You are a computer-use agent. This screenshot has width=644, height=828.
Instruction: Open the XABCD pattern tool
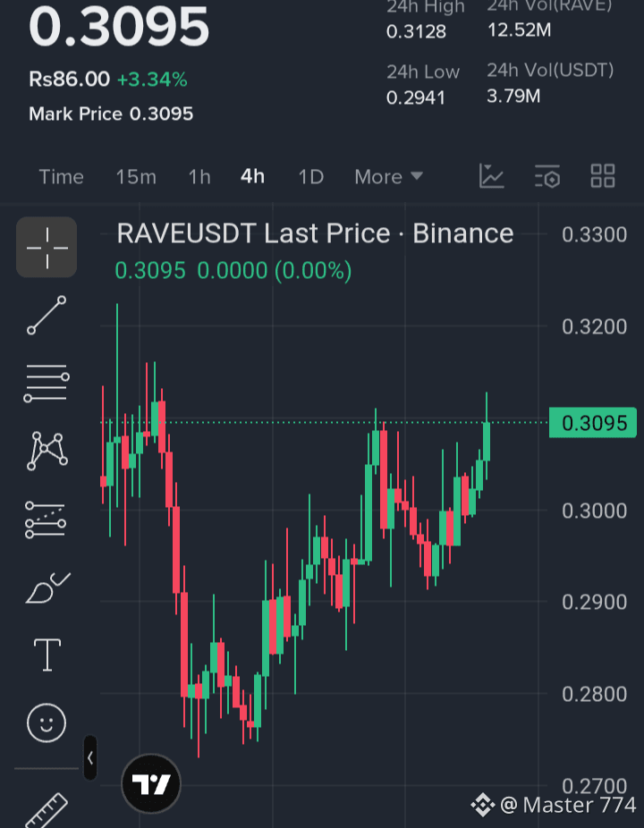(x=47, y=451)
